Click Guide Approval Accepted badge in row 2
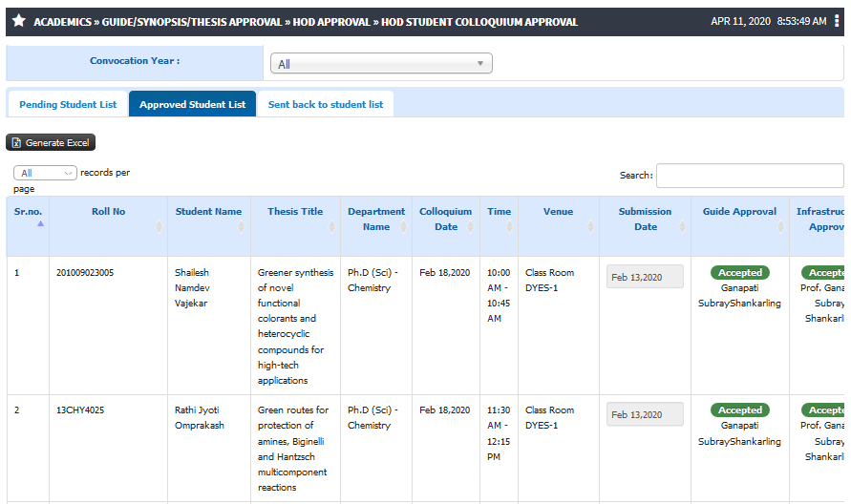Viewport: 851px width, 504px height. [740, 410]
